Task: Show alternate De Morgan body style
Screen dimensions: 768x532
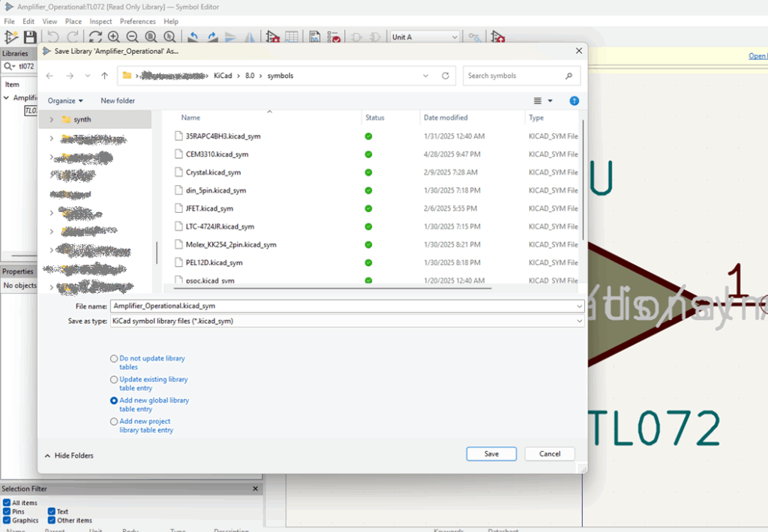Action: 375,37
